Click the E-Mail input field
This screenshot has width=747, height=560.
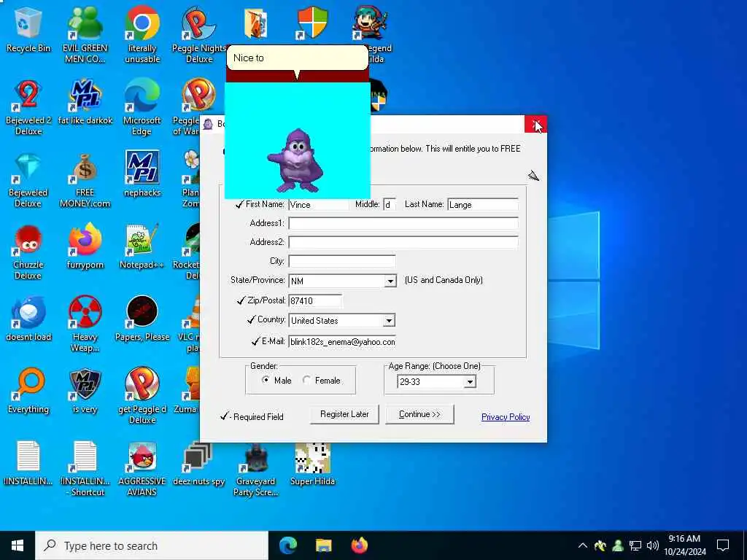point(341,342)
